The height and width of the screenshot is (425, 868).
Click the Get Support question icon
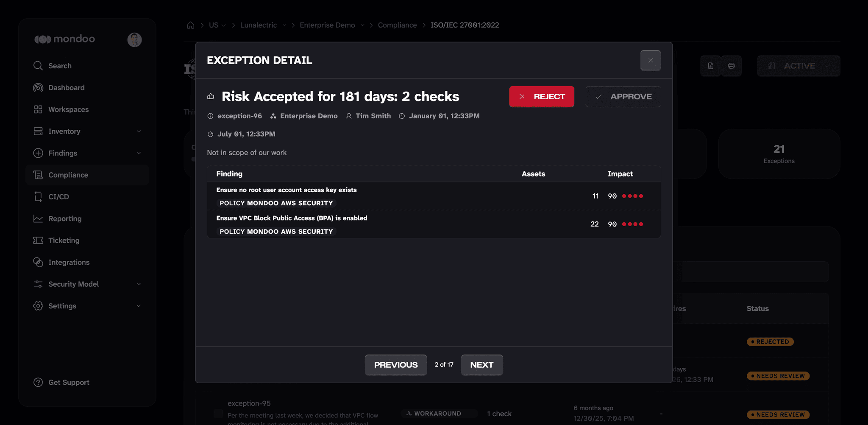[x=38, y=382]
